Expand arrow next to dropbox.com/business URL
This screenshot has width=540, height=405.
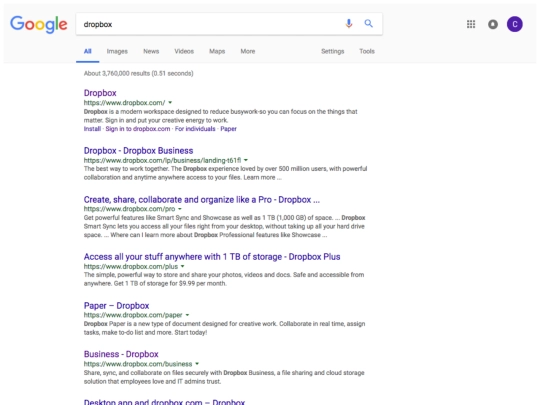[x=197, y=364]
